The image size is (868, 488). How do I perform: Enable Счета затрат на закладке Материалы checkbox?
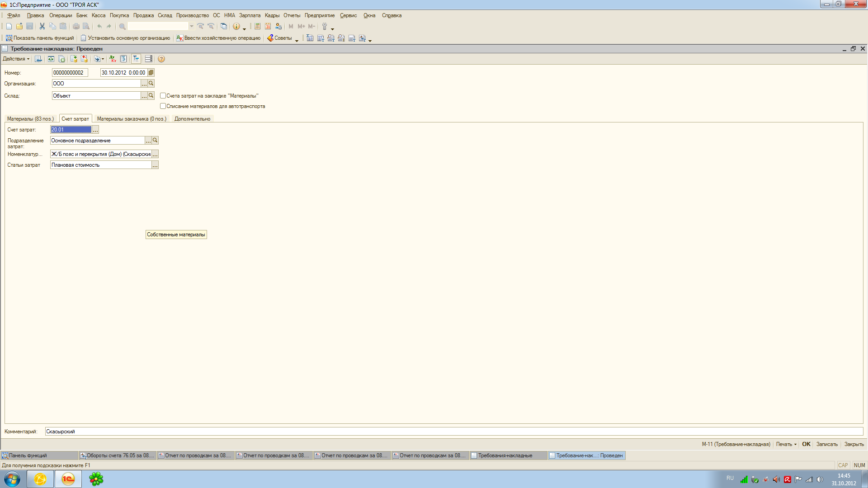(163, 95)
